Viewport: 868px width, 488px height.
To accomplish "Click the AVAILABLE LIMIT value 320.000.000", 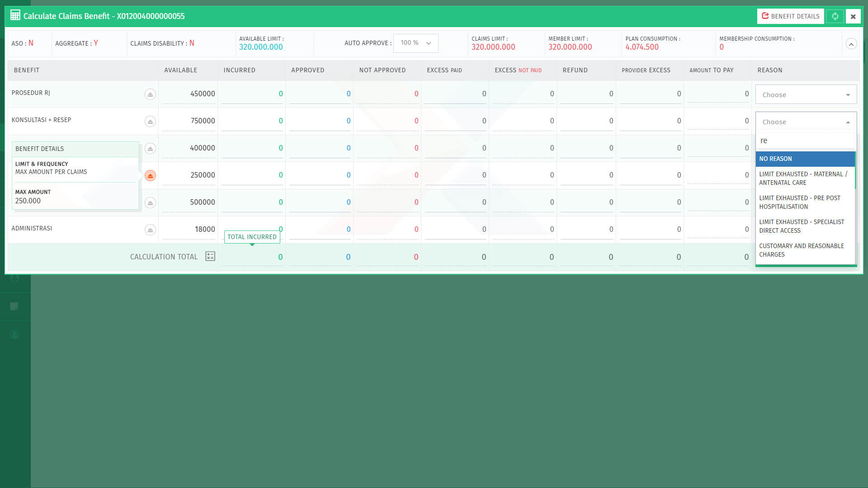I will [261, 47].
